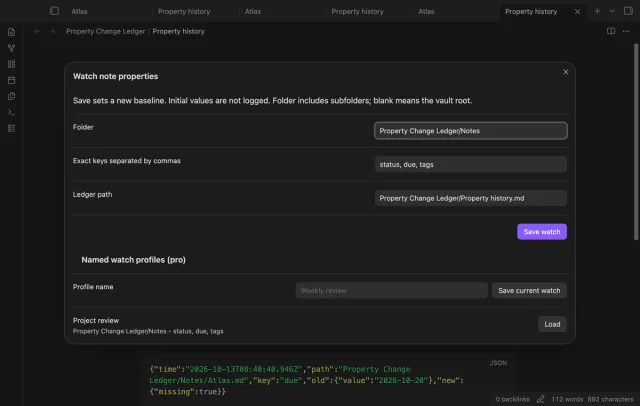Image resolution: width=640 pixels, height=406 pixels.
Task: Click Property history breadcrumb title
Action: click(x=178, y=31)
